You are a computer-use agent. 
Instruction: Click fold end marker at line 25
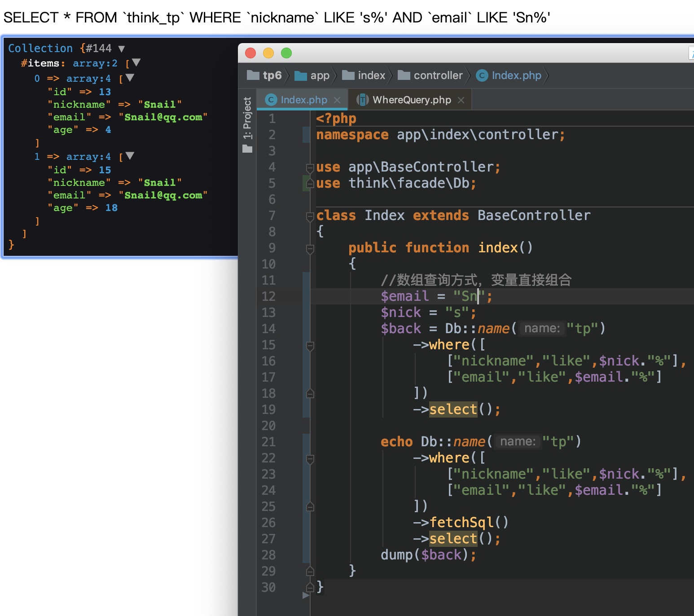310,506
